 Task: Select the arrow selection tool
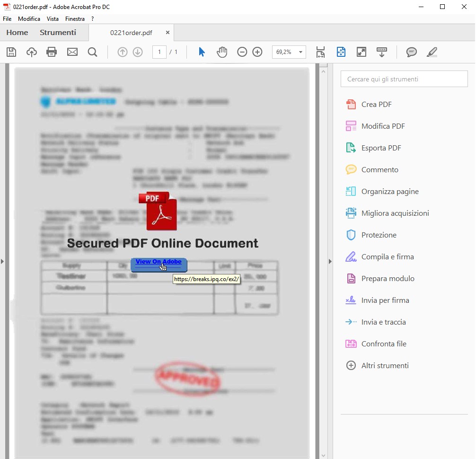[x=202, y=52]
